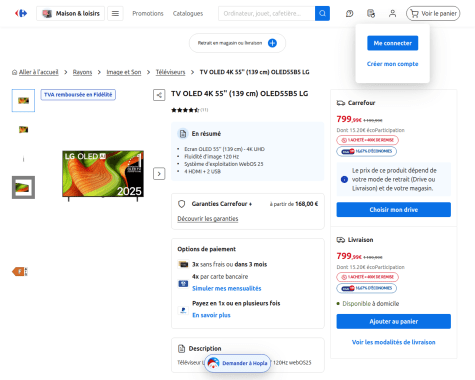Image resolution: width=475 pixels, height=380 pixels.
Task: Click the main LG OLED TV image
Action: coord(103,175)
